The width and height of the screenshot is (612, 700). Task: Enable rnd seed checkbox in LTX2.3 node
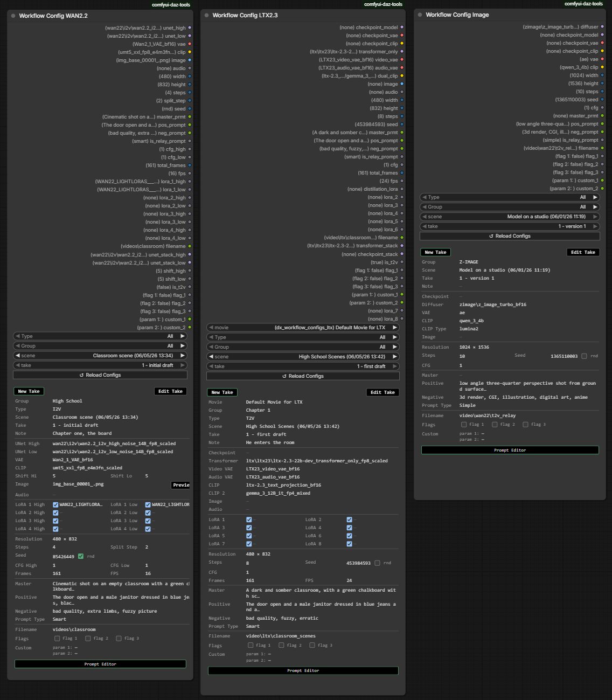[377, 563]
